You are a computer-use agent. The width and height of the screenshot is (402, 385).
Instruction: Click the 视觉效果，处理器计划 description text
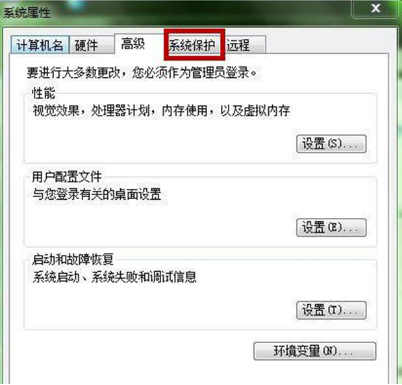(x=161, y=110)
